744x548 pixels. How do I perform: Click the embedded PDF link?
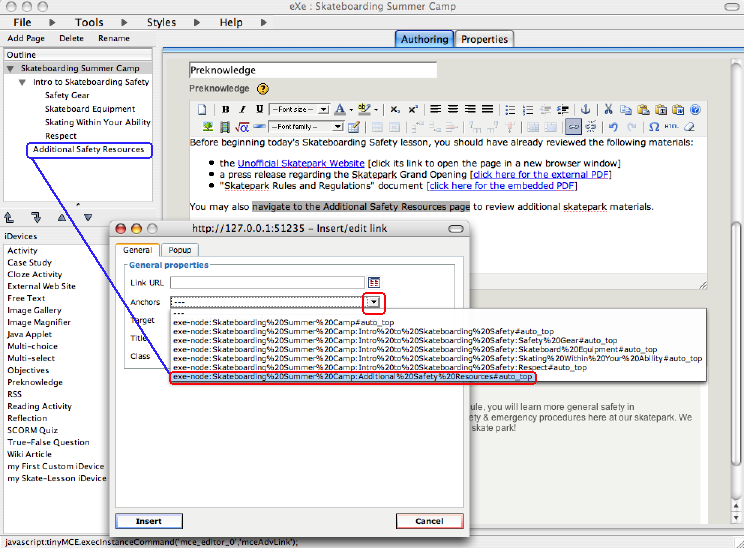coord(502,186)
